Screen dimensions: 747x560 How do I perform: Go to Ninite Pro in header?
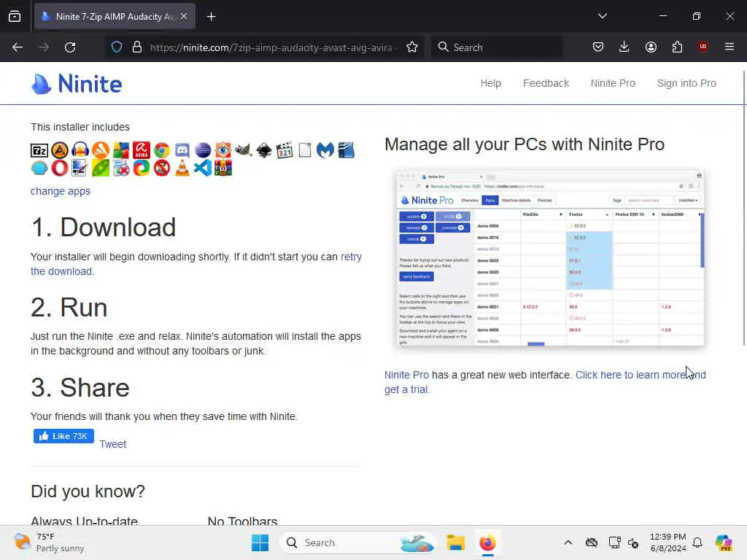point(613,83)
